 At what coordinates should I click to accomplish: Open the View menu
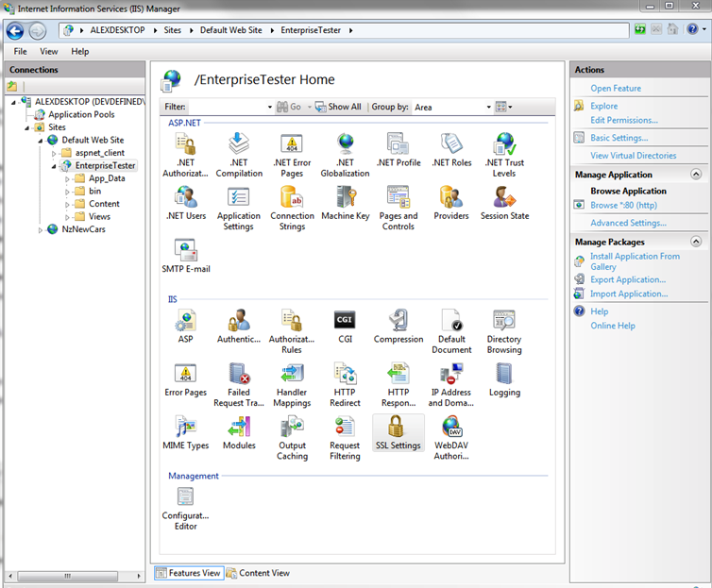(x=48, y=51)
